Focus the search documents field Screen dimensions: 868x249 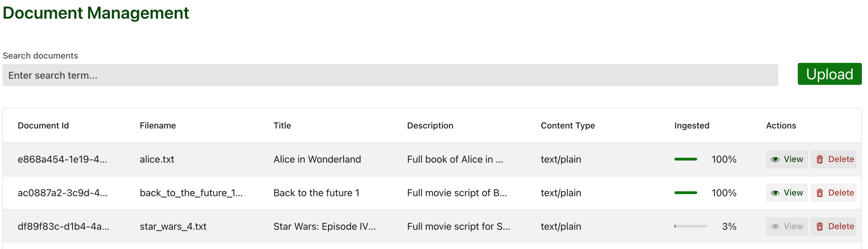(390, 75)
